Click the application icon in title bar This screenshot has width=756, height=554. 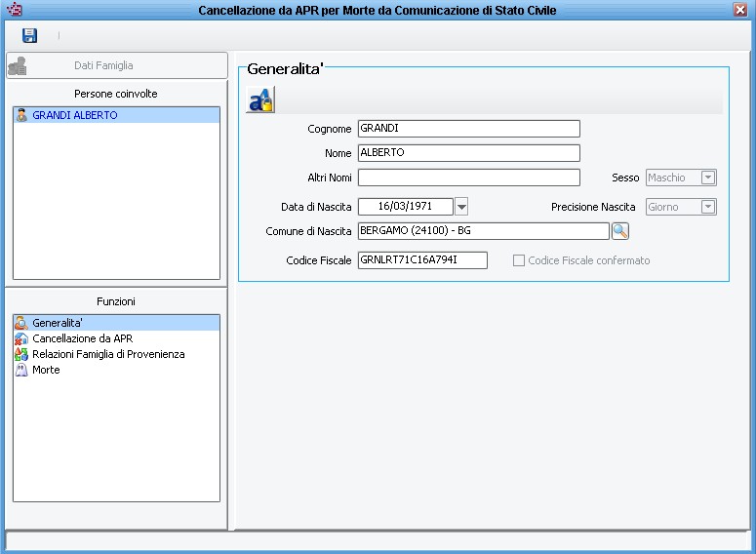14,10
